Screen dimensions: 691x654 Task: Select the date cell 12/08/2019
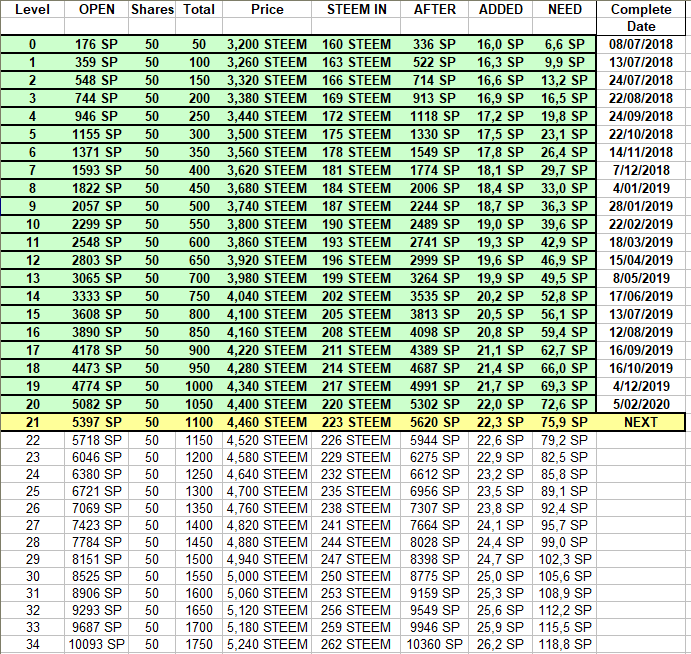(x=641, y=333)
